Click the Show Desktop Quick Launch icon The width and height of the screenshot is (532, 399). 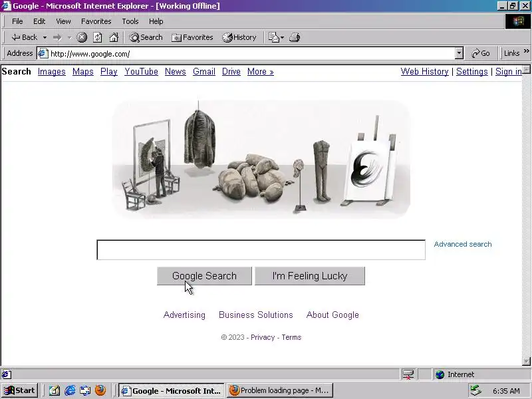85,391
